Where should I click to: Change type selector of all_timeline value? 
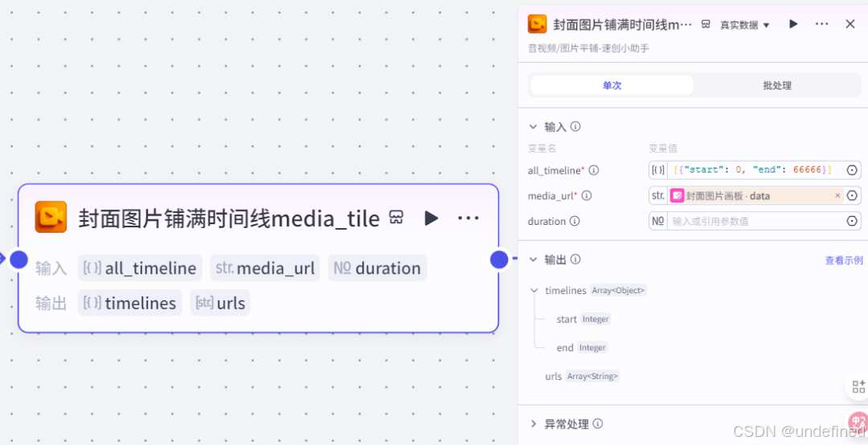658,170
